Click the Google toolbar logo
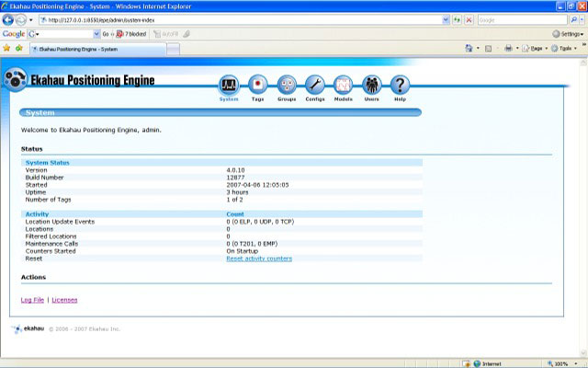The height and width of the screenshot is (368, 588). (x=14, y=34)
